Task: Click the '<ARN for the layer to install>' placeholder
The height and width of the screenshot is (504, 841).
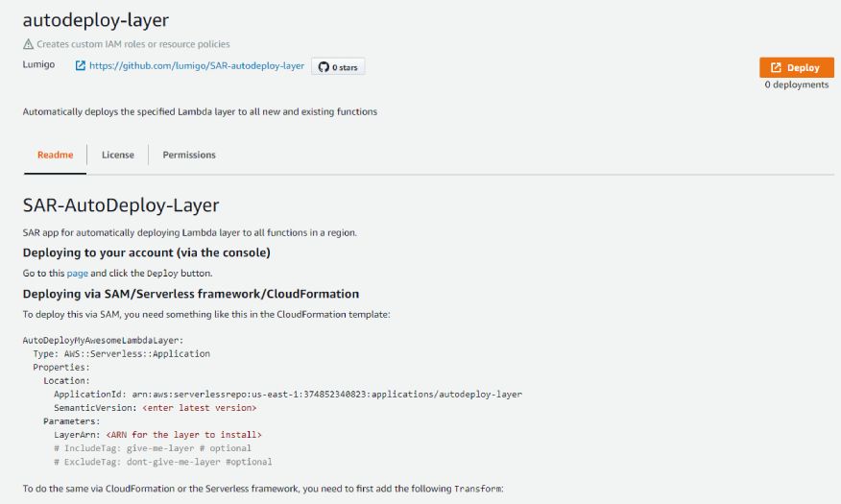Action: [x=184, y=435]
